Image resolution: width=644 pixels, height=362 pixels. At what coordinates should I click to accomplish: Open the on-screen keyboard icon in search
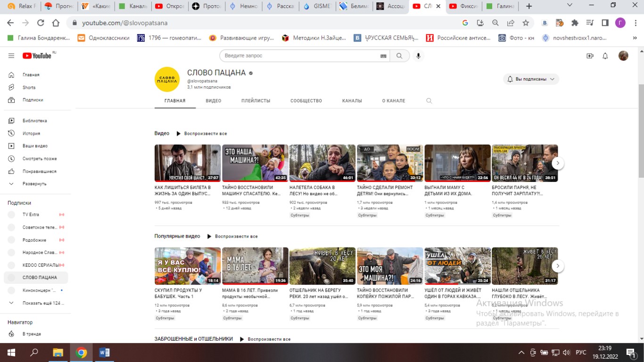383,56
